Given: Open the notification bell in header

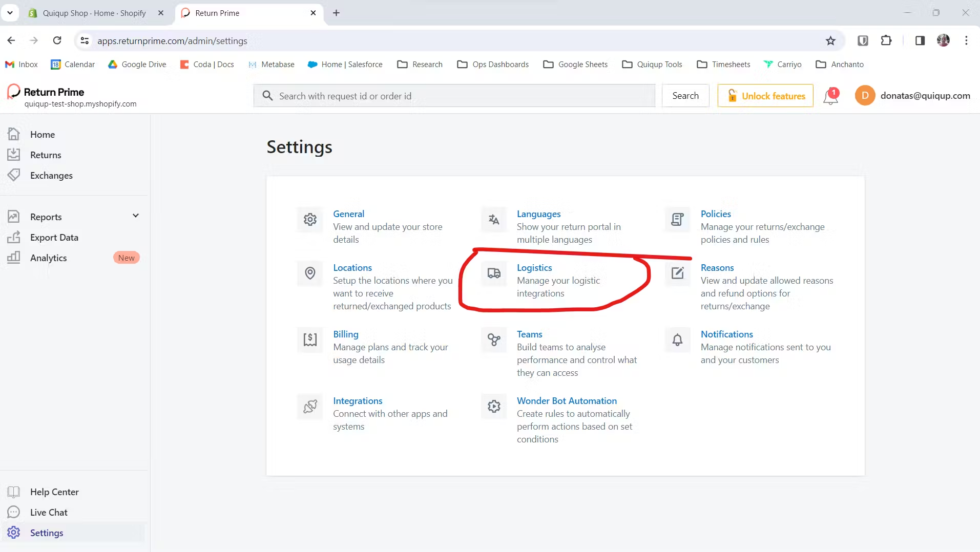Looking at the screenshot, I should (830, 96).
